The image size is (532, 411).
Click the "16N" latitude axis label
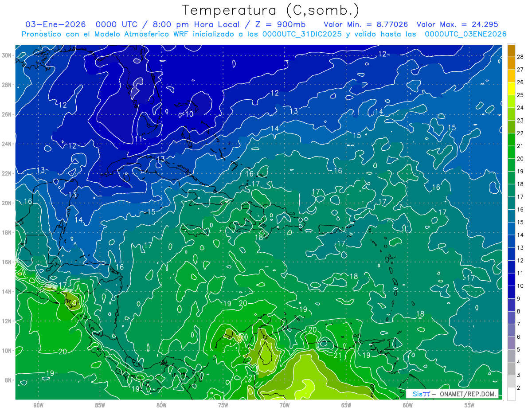click(x=7, y=262)
